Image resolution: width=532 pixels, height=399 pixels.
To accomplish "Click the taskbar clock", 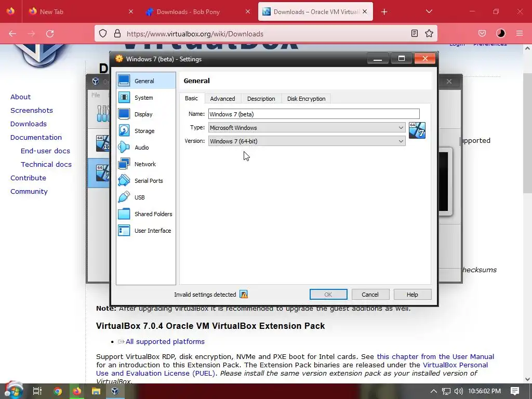I will pyautogui.click(x=485, y=391).
